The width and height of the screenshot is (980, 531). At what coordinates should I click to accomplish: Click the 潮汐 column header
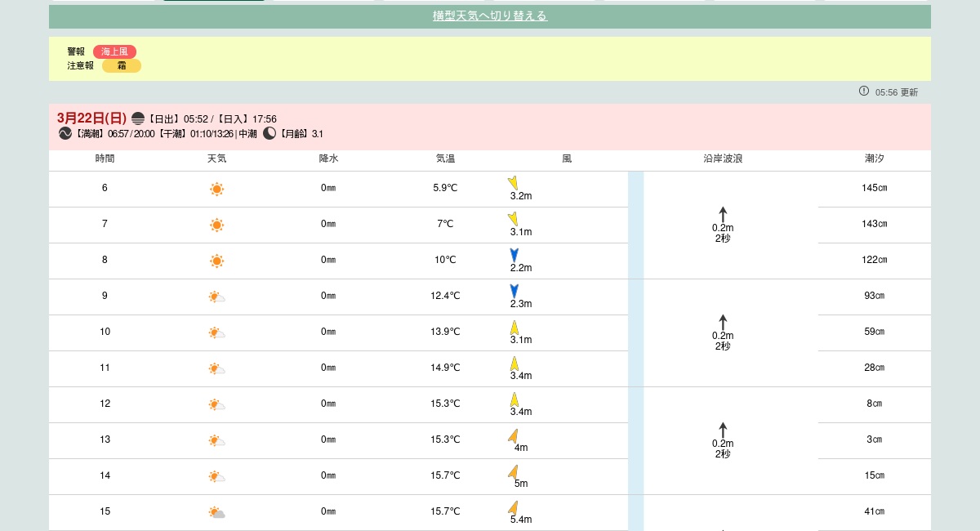coord(874,158)
